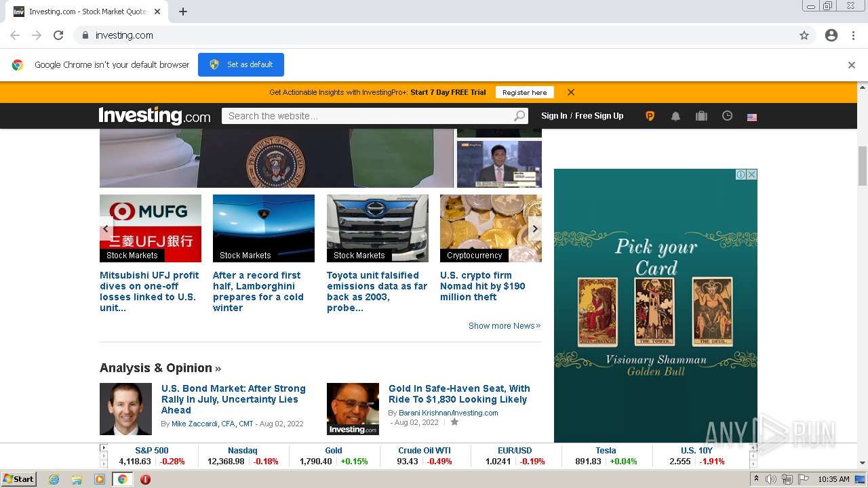Open Toyota truck thumbnail
The width and height of the screenshot is (868, 488).
click(378, 228)
